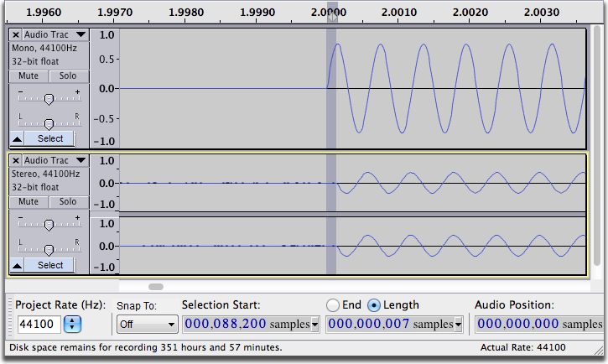Close the Mono audio track
The height and width of the screenshot is (364, 608).
coord(15,35)
